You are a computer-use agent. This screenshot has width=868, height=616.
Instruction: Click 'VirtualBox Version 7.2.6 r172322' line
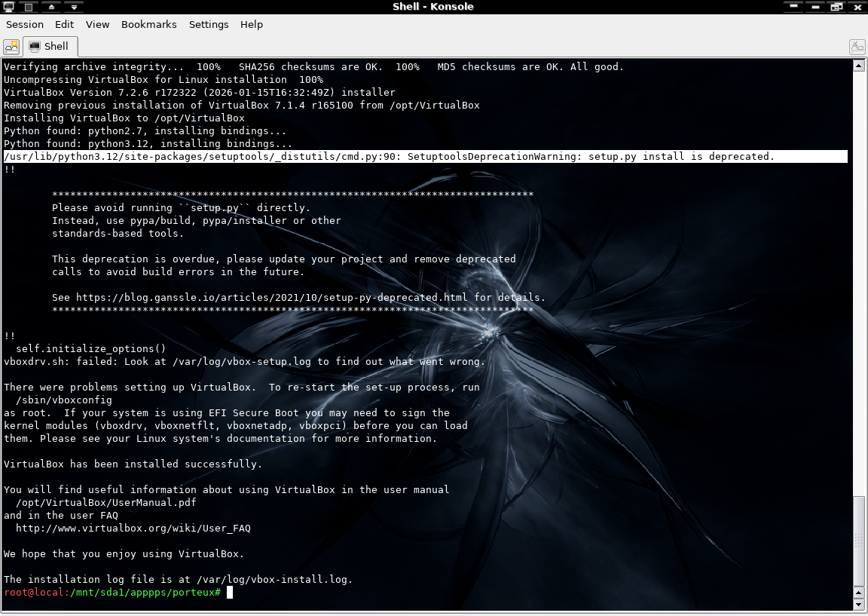pos(199,93)
